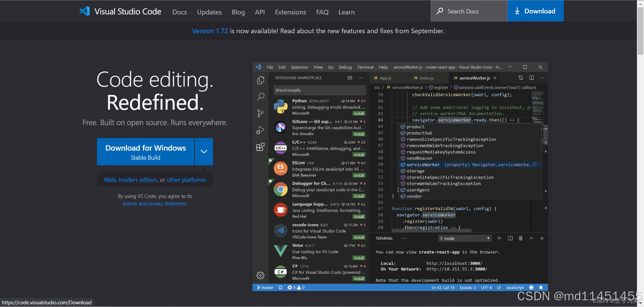644x307 pixels.
Task: Expand the download options chevron dropdown
Action: 204,152
